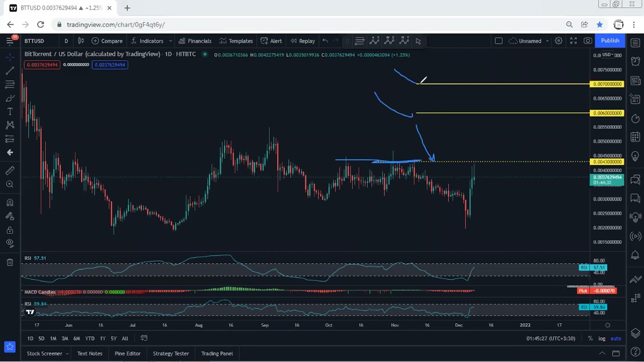
Task: Open the prediction and measurement tools
Action: (10, 139)
